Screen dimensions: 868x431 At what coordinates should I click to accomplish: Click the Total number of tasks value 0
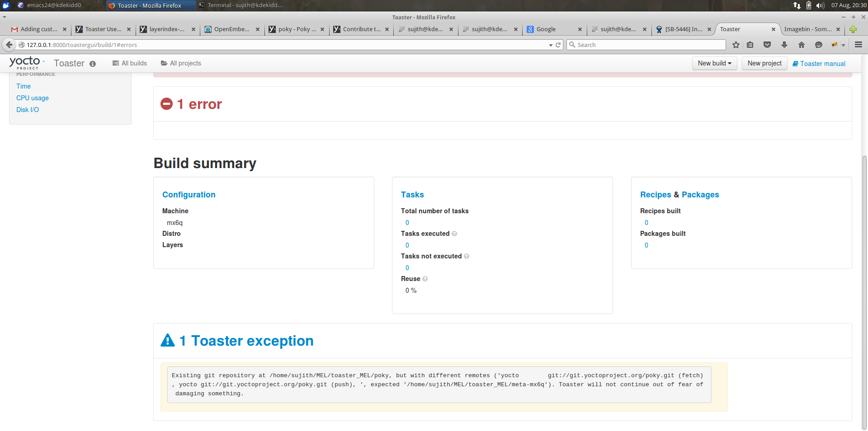pyautogui.click(x=407, y=223)
